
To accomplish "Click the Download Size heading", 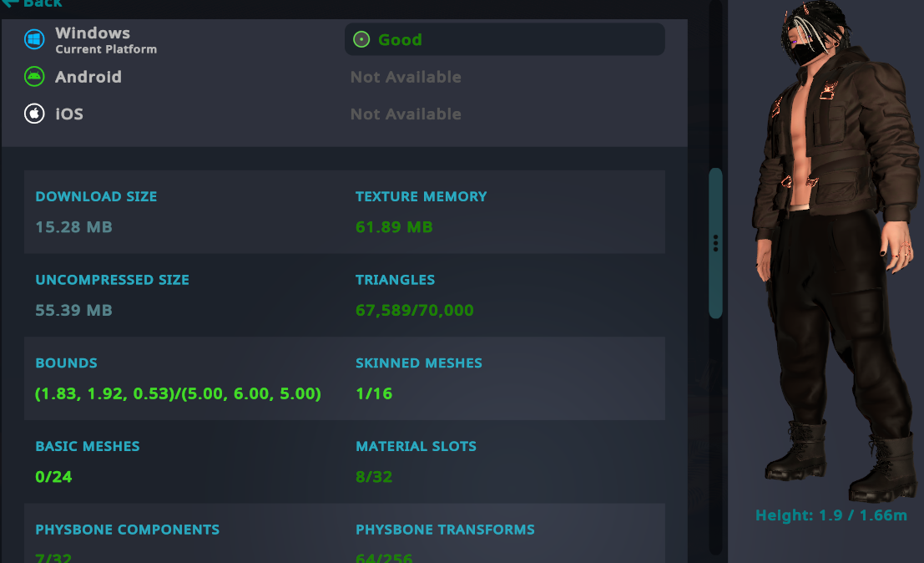I will coord(96,196).
